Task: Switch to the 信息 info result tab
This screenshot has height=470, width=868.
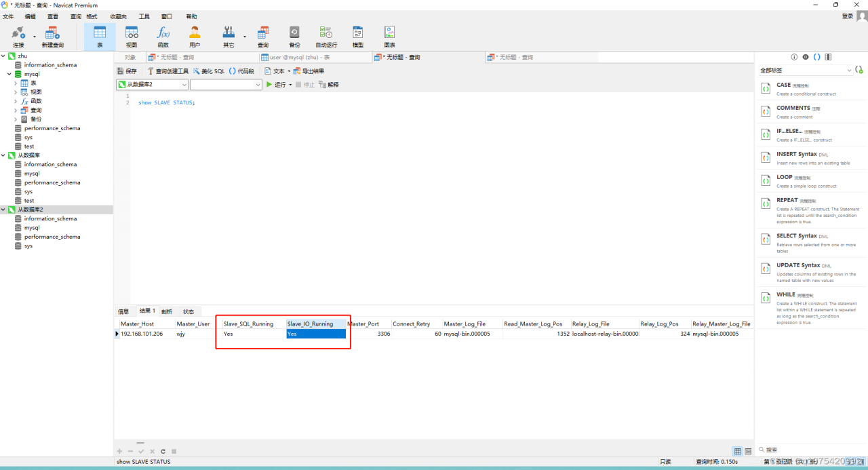Action: pos(123,311)
